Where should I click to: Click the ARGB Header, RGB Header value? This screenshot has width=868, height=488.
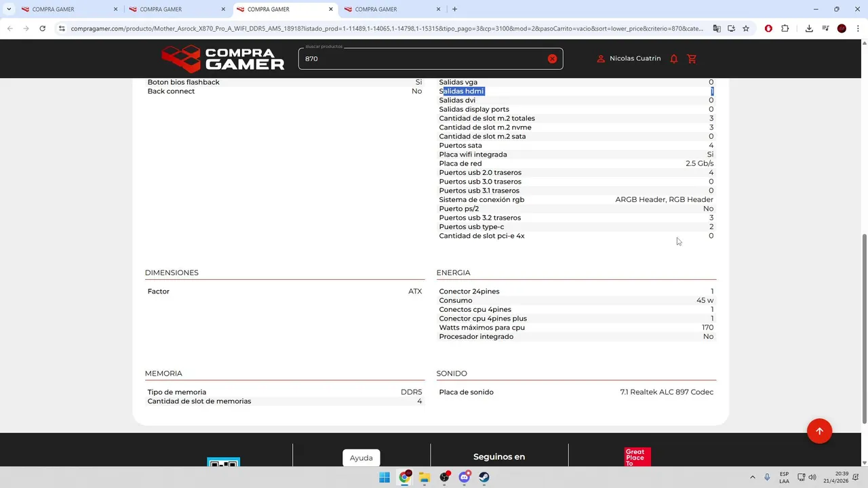click(x=665, y=199)
